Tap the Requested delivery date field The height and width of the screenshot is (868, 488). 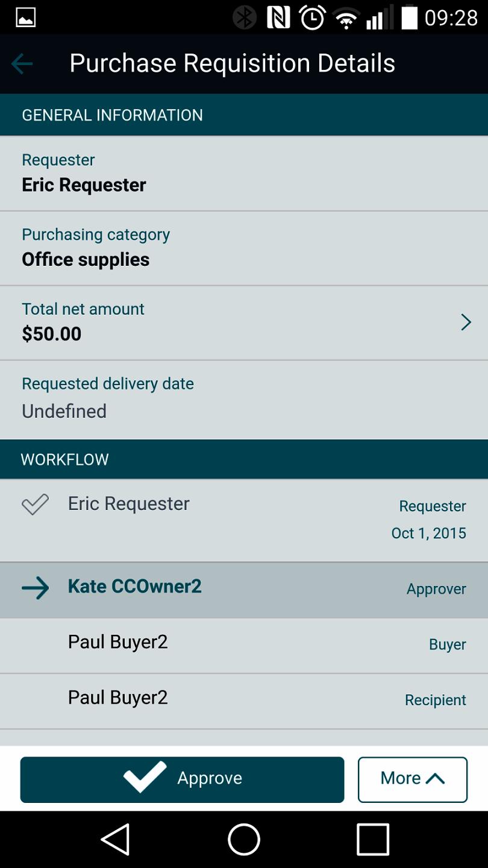[x=244, y=399]
